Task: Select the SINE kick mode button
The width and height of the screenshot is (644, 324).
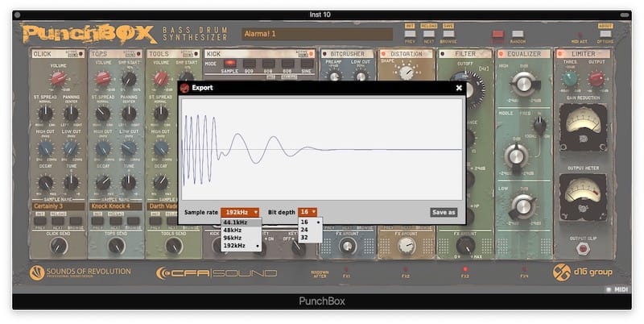Action: point(307,64)
